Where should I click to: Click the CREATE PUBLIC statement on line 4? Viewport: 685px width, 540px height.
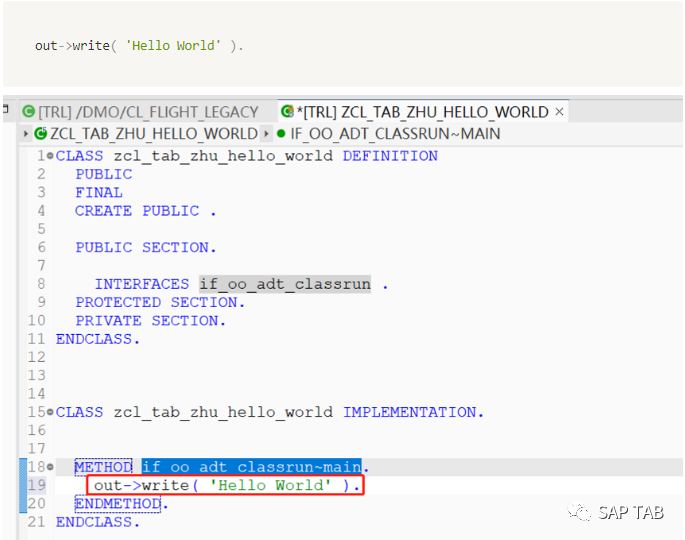(x=145, y=211)
